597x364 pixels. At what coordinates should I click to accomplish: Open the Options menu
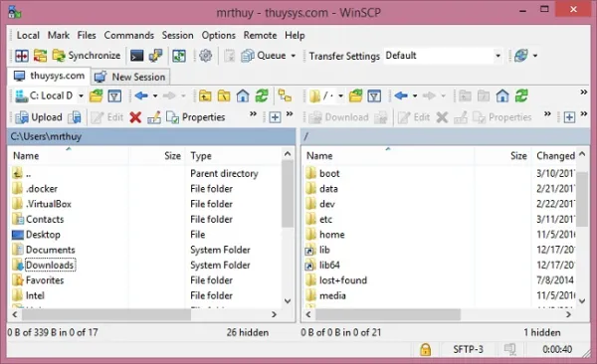(219, 36)
